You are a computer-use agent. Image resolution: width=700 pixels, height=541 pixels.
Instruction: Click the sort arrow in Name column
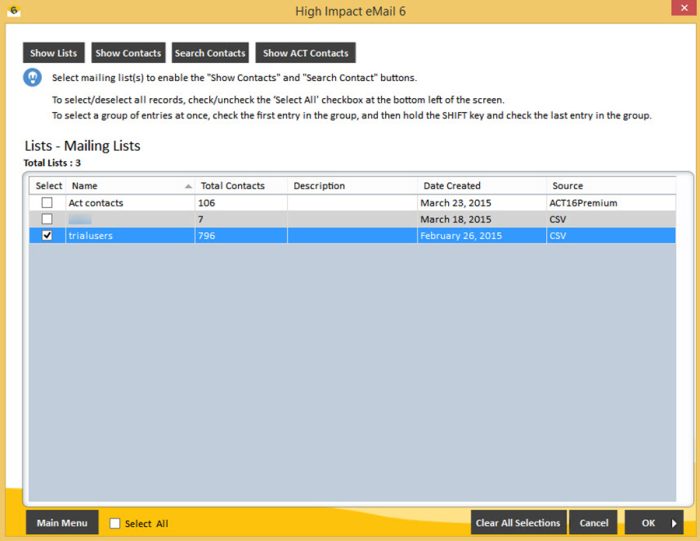pyautogui.click(x=188, y=186)
